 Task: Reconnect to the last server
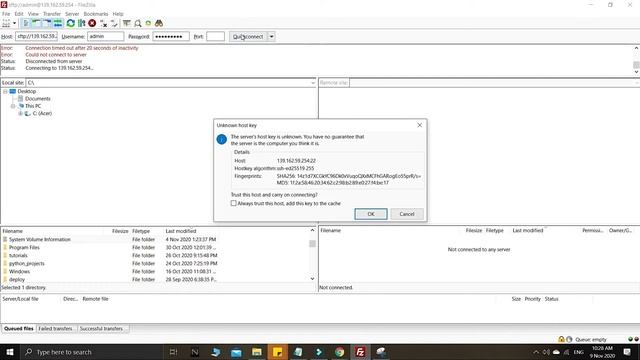click(x=114, y=23)
